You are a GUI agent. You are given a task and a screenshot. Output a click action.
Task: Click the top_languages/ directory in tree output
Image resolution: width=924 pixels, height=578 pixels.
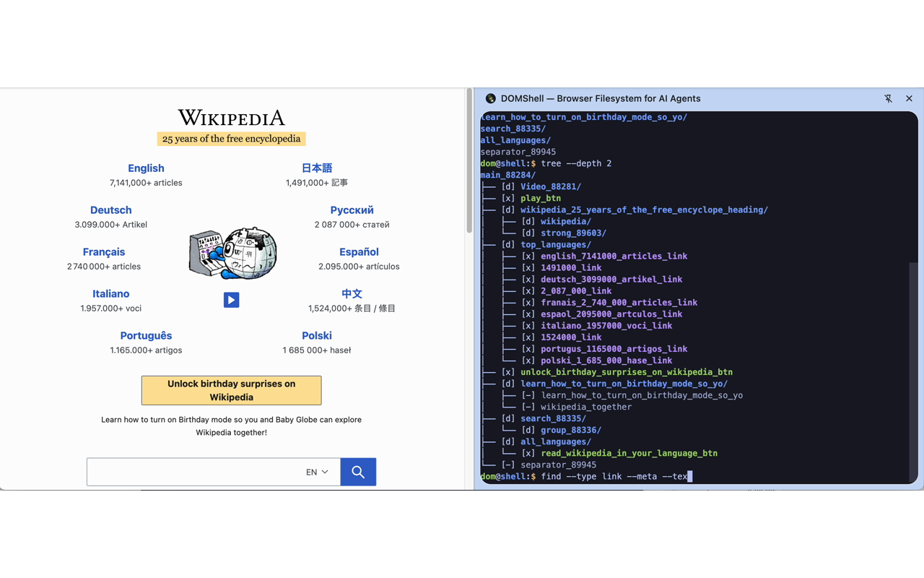coord(555,245)
